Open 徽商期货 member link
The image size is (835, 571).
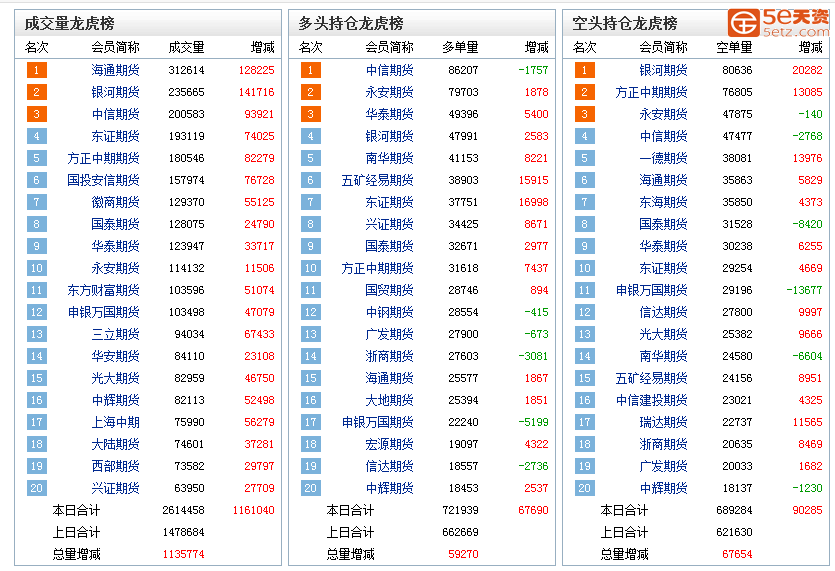click(115, 202)
